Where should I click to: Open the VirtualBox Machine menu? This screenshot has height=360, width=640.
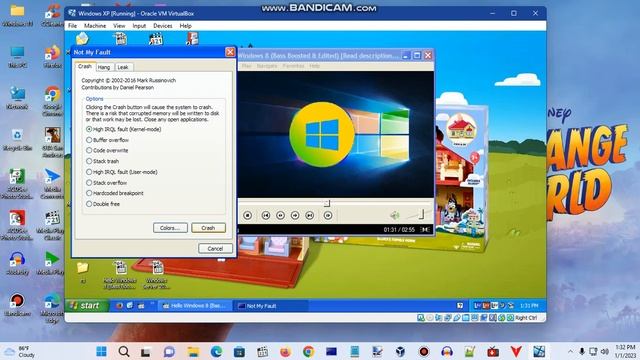(x=95, y=25)
